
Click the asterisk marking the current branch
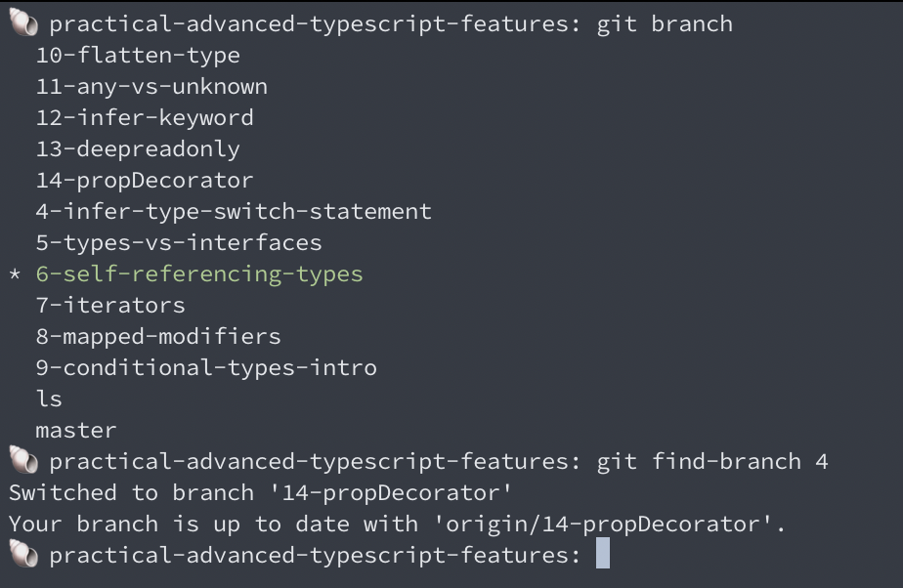[x=15, y=274]
